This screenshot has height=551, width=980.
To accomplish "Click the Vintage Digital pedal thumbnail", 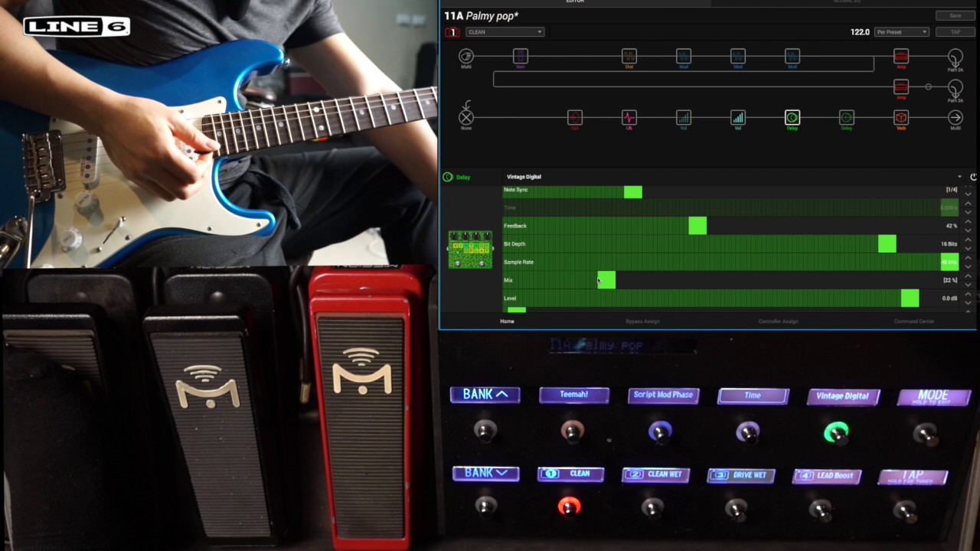I will 470,249.
